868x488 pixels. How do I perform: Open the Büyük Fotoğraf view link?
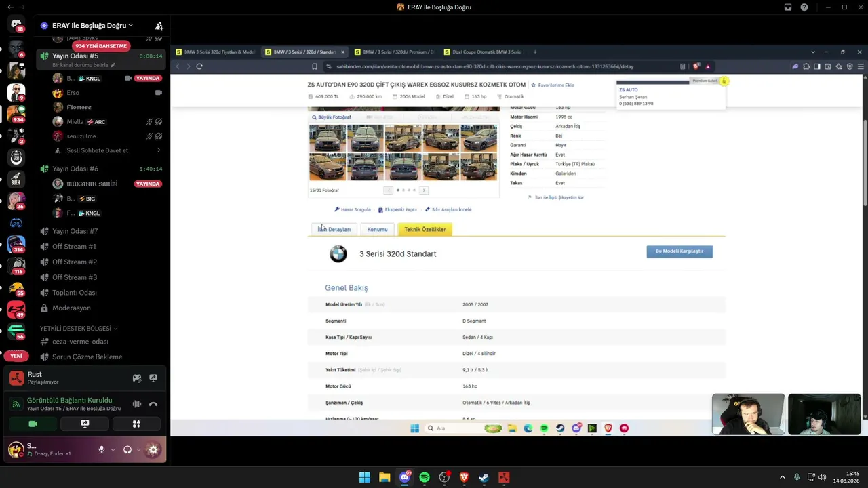coord(332,117)
